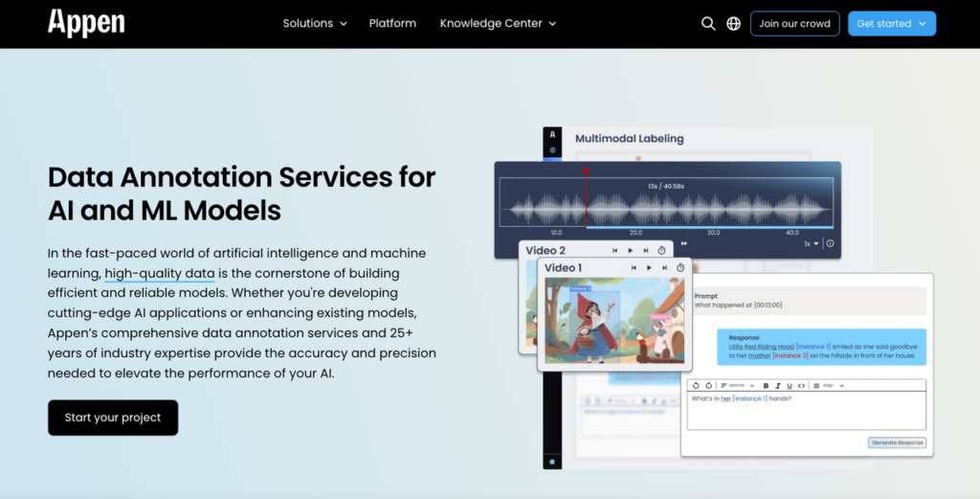This screenshot has height=499, width=980.
Task: Open the Platform page from navigation
Action: [392, 23]
